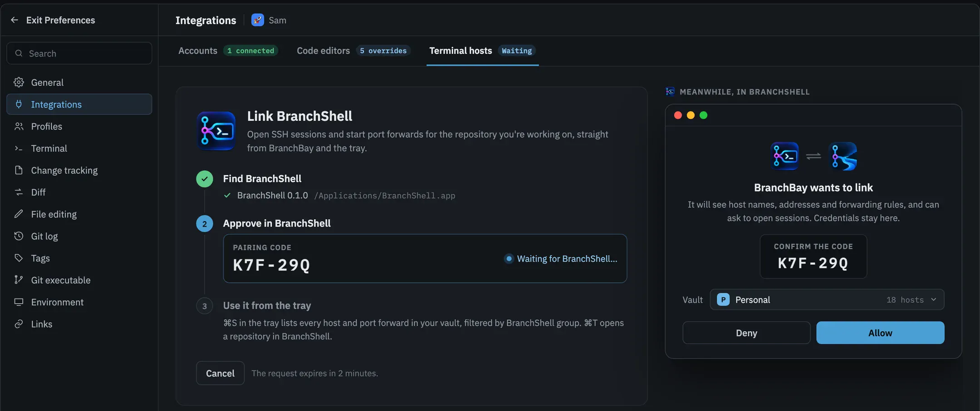Click the General gear icon
The height and width of the screenshot is (411, 980).
pyautogui.click(x=19, y=82)
